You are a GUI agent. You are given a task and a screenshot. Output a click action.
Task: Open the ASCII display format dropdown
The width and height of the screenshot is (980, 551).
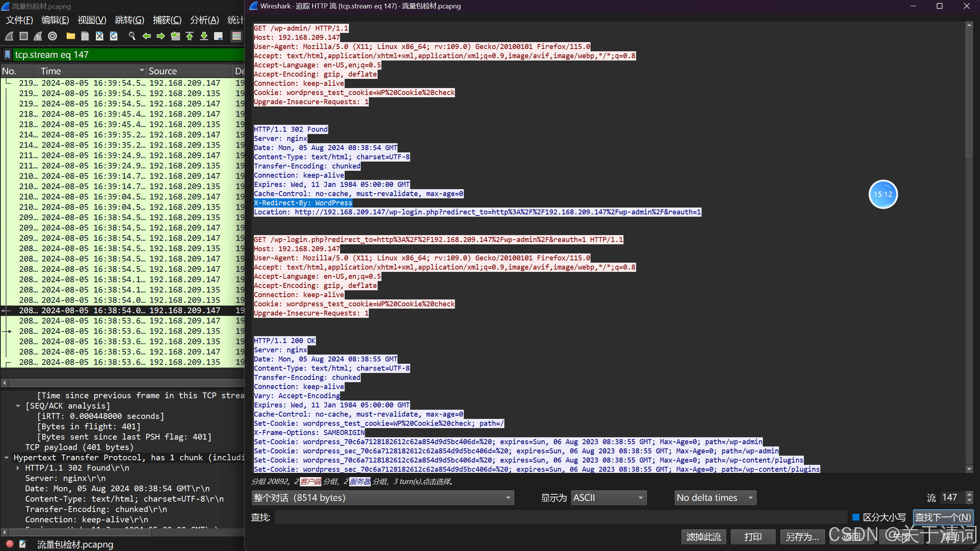(608, 498)
